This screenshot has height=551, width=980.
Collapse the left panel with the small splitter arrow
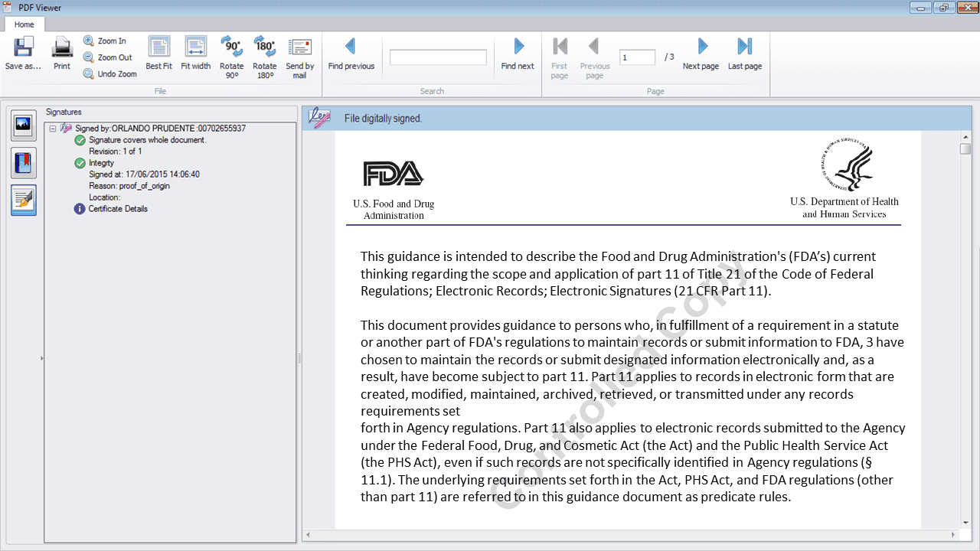pyautogui.click(x=41, y=358)
